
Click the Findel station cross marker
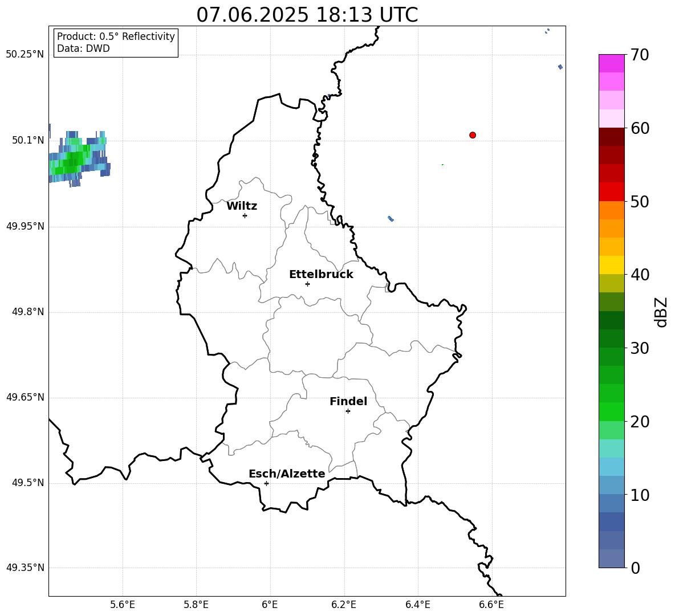coord(348,411)
